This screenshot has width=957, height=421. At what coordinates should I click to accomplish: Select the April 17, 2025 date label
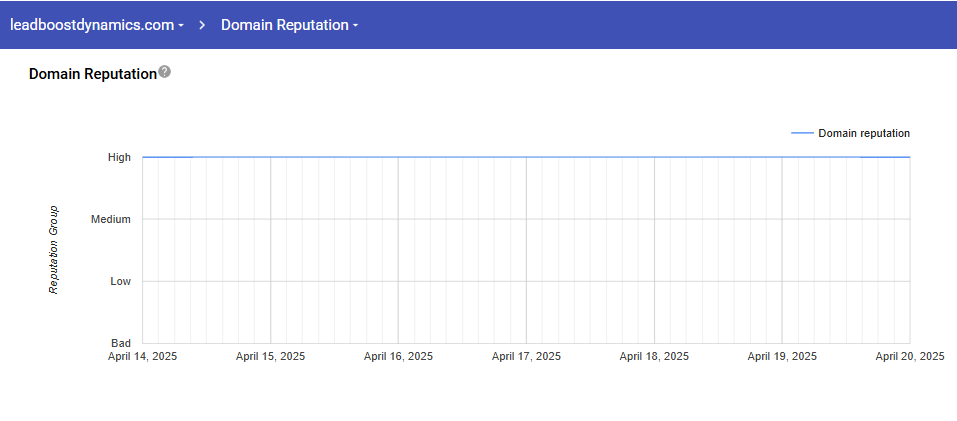[x=526, y=356]
